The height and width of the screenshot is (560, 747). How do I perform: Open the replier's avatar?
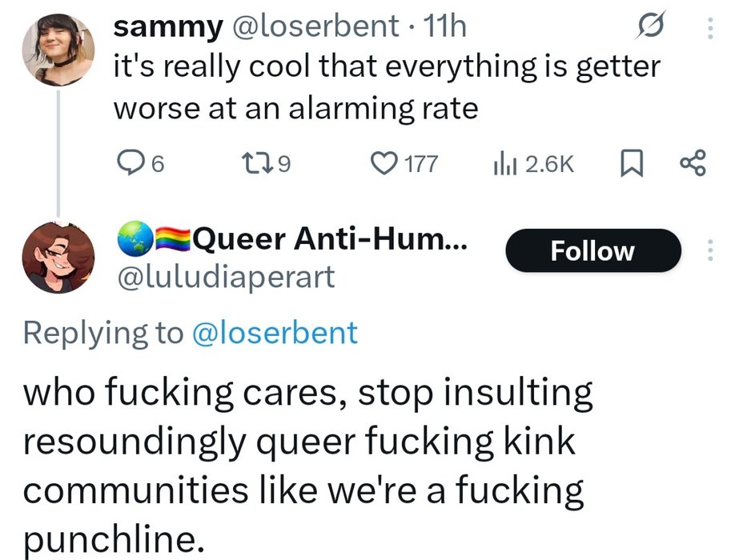click(x=58, y=256)
